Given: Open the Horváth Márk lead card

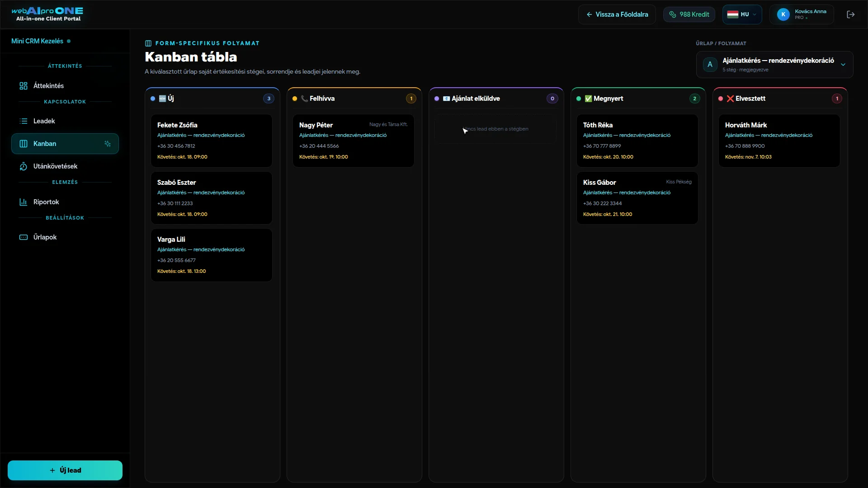Looking at the screenshot, I should click(779, 141).
